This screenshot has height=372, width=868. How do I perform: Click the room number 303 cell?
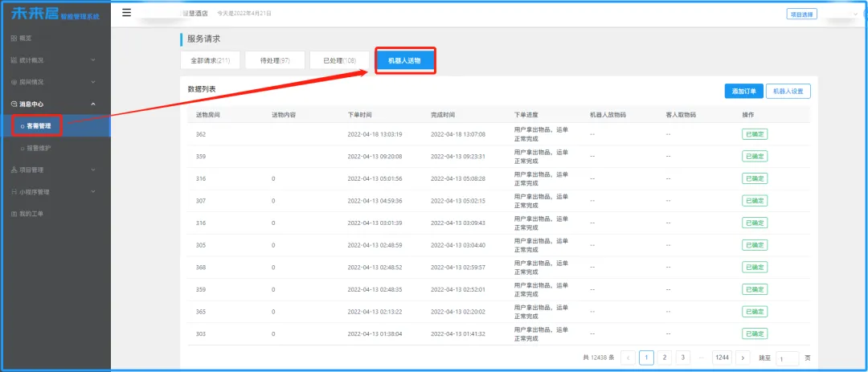pyautogui.click(x=201, y=333)
